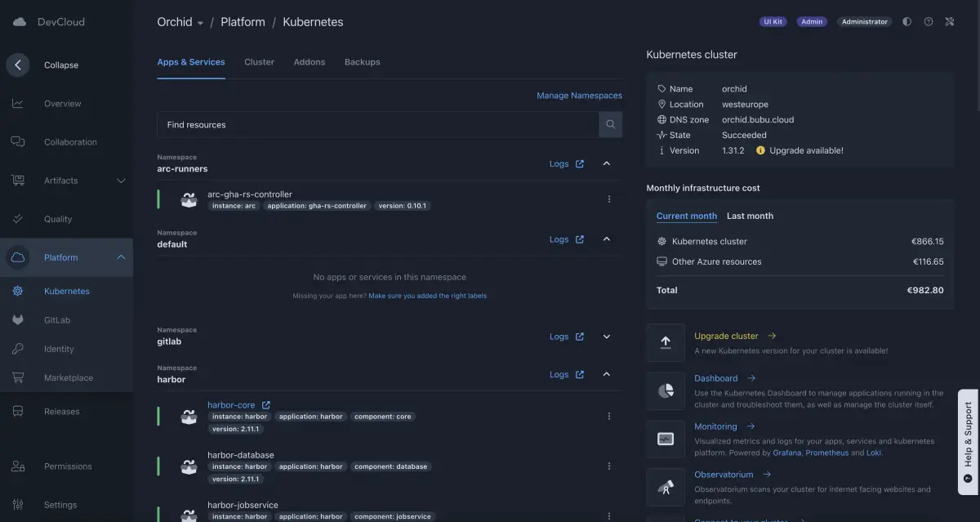This screenshot has width=980, height=522.
Task: Switch to the Cluster tab
Action: pyautogui.click(x=259, y=62)
